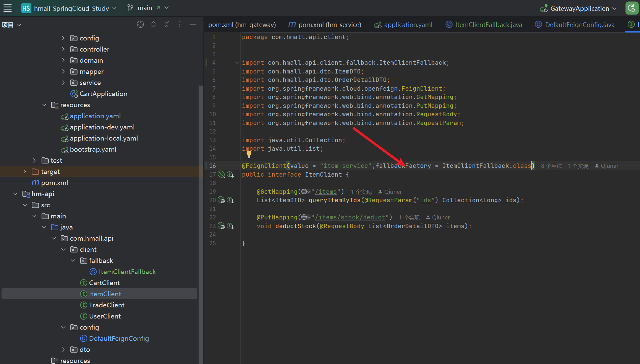Fold the import block at line 4
Image resolution: width=640 pixels, height=364 pixels.
(237, 63)
